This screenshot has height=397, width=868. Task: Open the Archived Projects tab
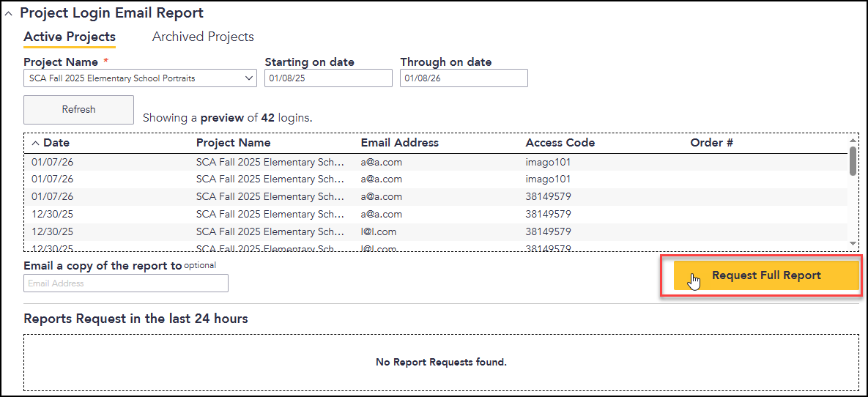[203, 37]
